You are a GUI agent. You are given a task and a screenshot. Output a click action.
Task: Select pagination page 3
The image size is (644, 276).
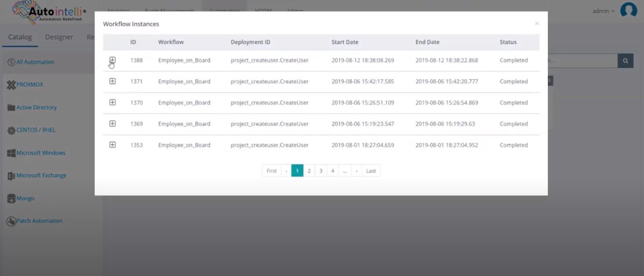click(x=321, y=171)
